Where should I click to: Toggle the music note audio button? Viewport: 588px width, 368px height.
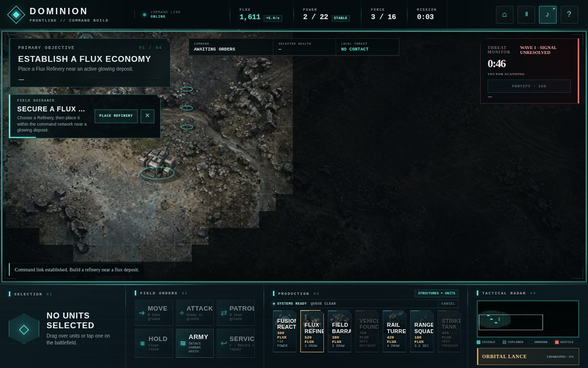[548, 15]
